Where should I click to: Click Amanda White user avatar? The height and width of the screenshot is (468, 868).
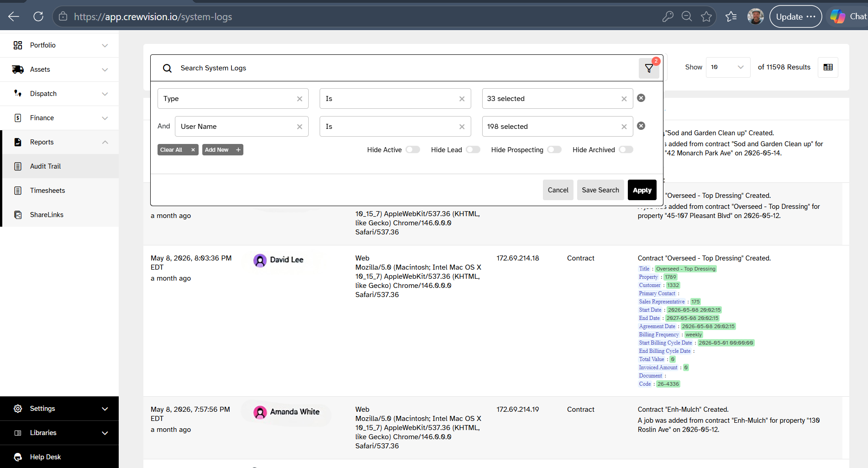tap(260, 412)
